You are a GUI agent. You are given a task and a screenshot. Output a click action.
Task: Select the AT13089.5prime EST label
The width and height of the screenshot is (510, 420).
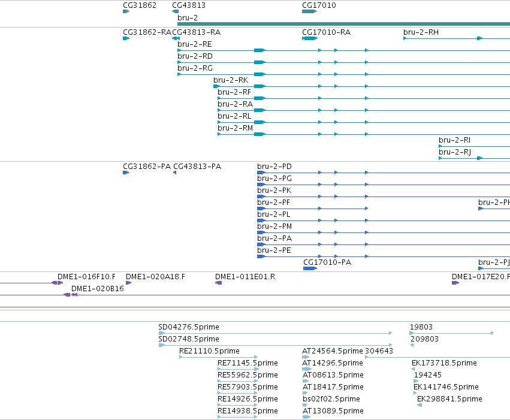333,411
